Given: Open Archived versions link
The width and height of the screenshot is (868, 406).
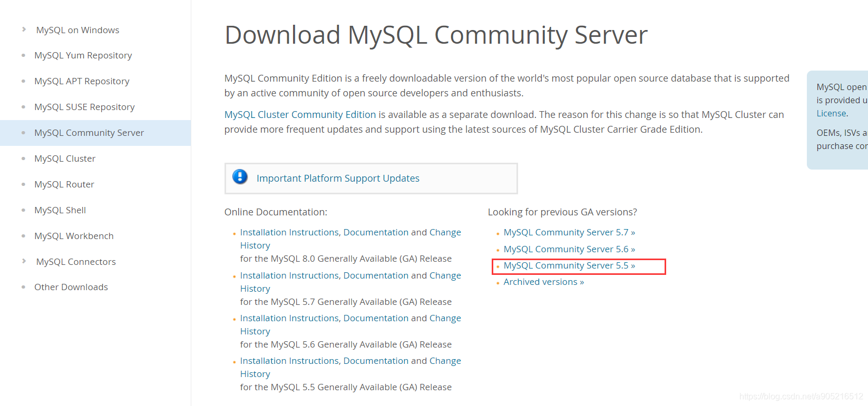Looking at the screenshot, I should (543, 282).
